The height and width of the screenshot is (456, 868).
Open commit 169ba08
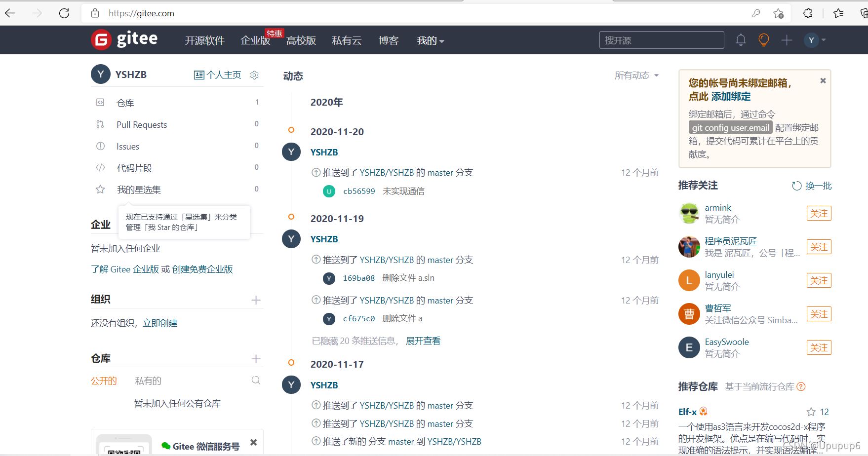click(x=359, y=278)
